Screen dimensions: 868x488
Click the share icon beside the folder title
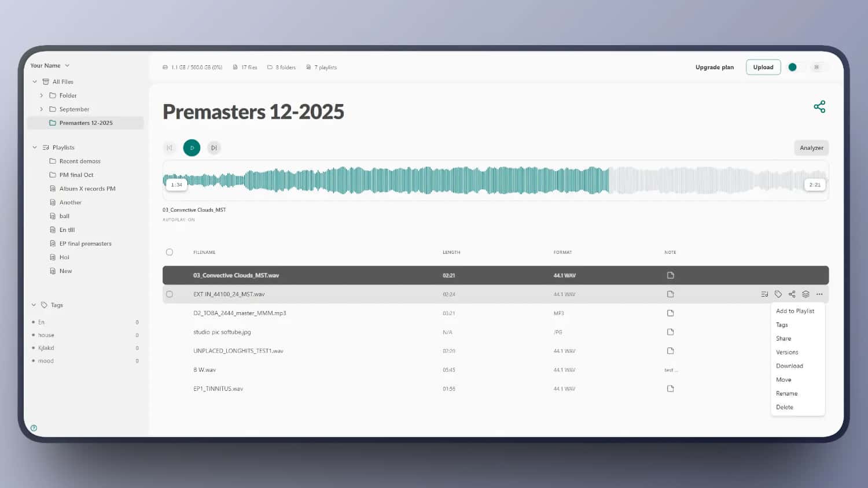coord(819,107)
